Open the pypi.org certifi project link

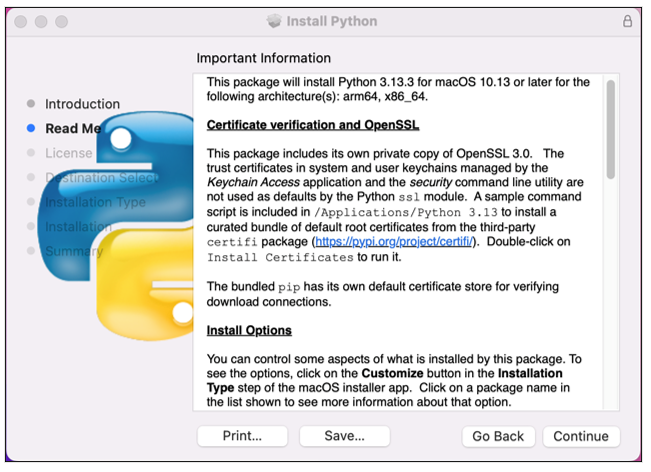(x=394, y=242)
